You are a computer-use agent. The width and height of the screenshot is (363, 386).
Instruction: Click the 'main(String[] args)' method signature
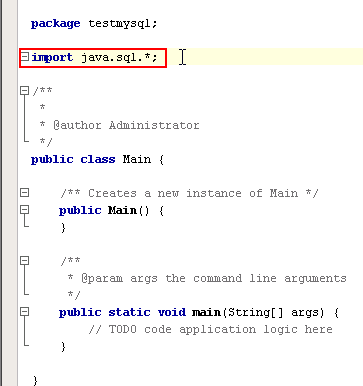pos(258,312)
